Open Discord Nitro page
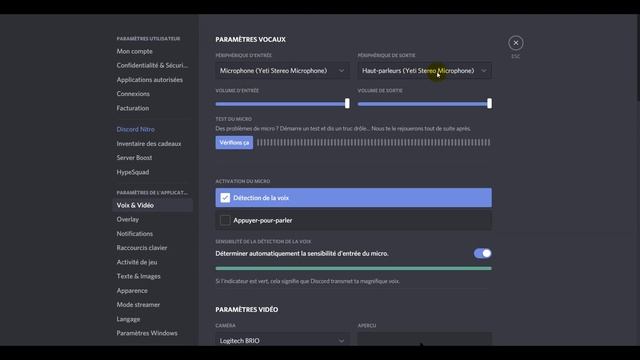 tap(136, 129)
